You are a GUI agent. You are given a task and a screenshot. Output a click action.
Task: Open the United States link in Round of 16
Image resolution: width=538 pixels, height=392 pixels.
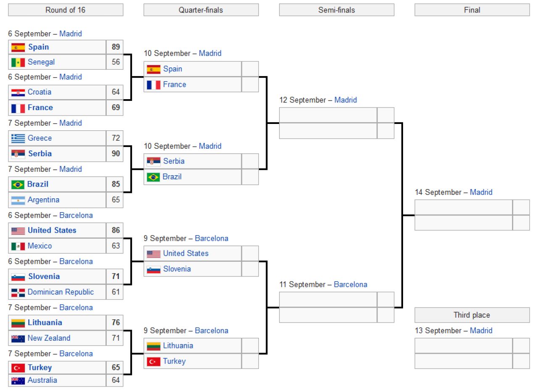pyautogui.click(x=52, y=230)
